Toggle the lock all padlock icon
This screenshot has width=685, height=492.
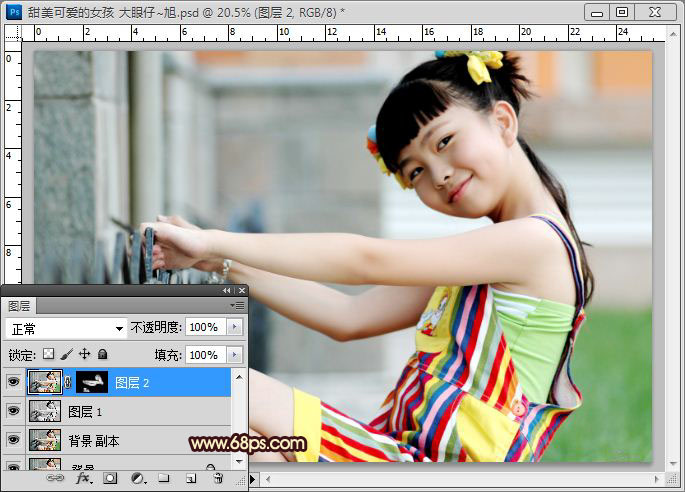point(102,354)
